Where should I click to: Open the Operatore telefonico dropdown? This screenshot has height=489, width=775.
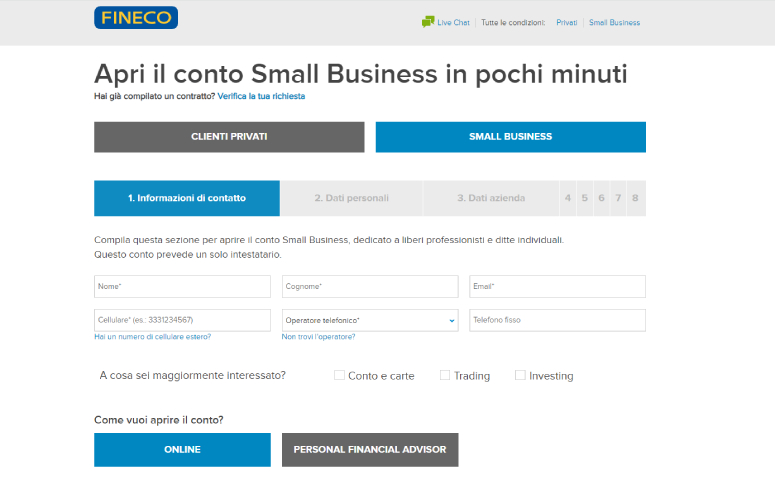click(x=370, y=320)
